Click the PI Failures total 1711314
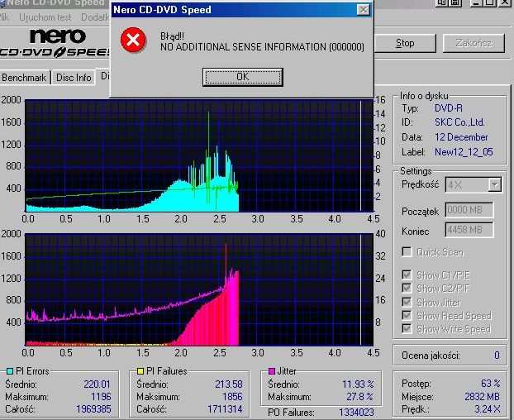 225,409
